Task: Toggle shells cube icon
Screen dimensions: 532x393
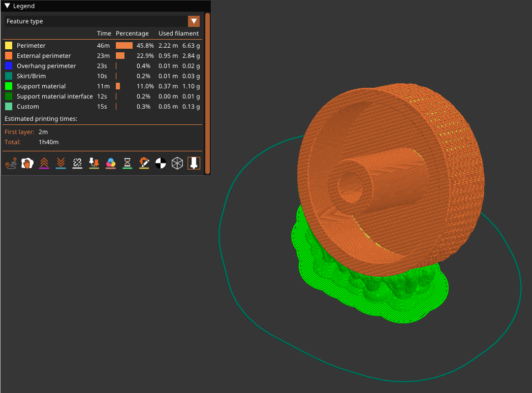Action: 177,163
